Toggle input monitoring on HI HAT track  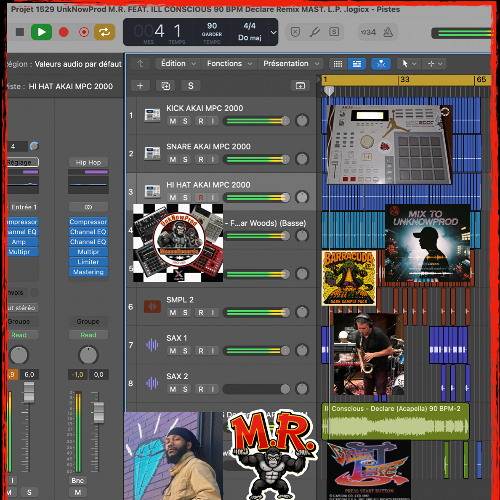pos(213,198)
